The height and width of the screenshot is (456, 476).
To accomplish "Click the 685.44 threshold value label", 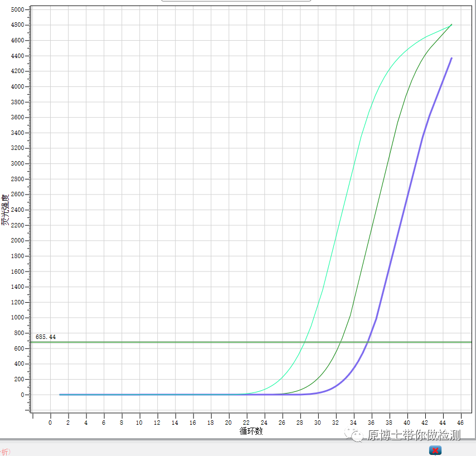I will tap(46, 337).
